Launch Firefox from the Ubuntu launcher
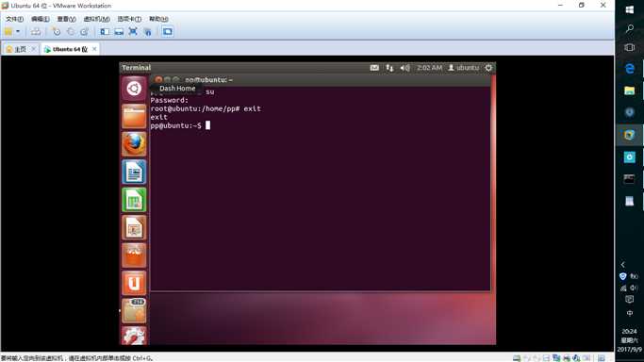644x362 pixels. tap(134, 144)
